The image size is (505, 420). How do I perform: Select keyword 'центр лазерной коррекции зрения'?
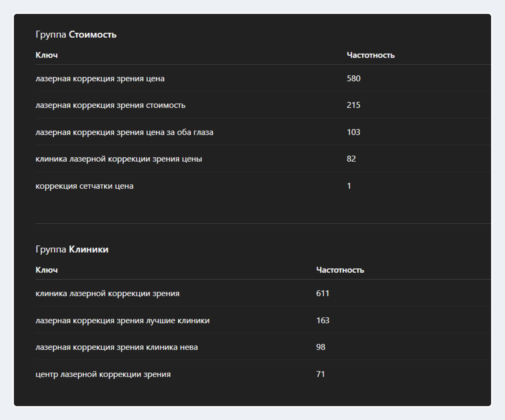tap(103, 374)
